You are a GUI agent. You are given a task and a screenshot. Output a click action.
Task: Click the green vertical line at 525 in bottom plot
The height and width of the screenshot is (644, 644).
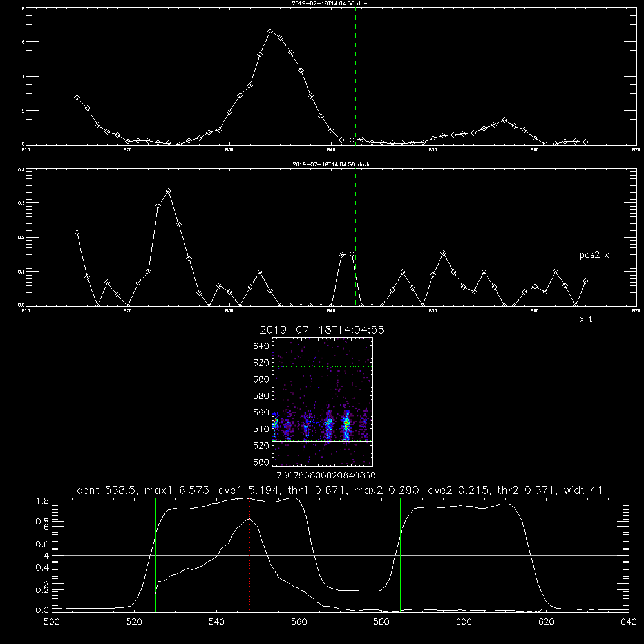click(155, 555)
